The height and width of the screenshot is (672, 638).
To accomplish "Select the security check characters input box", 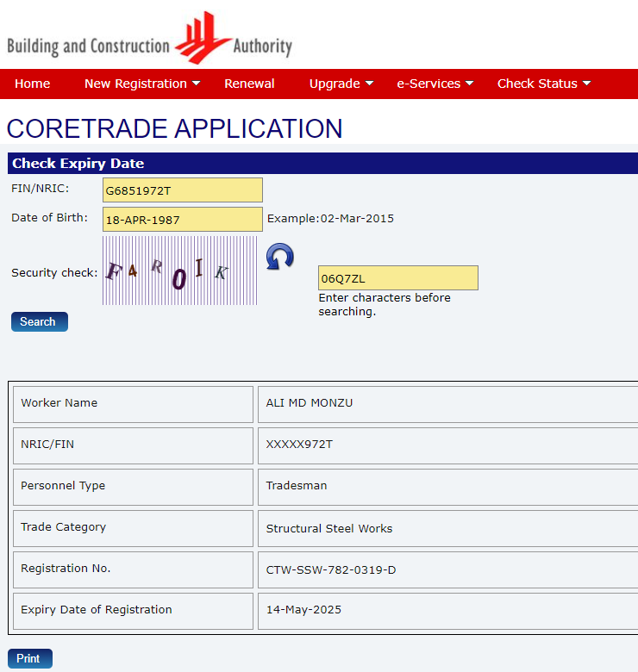I will [x=397, y=278].
